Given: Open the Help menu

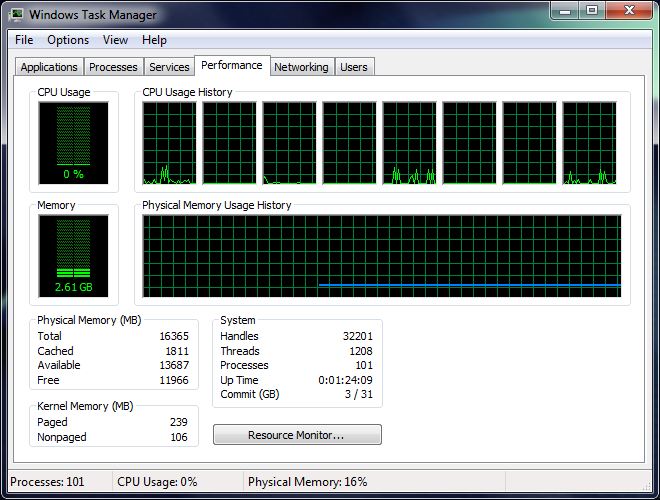Looking at the screenshot, I should coord(154,40).
